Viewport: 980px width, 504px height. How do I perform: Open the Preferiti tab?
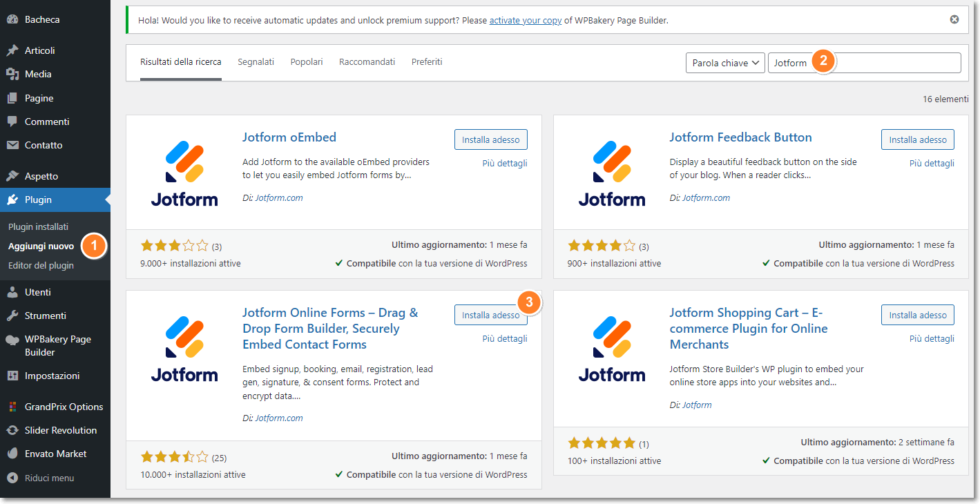coord(427,62)
